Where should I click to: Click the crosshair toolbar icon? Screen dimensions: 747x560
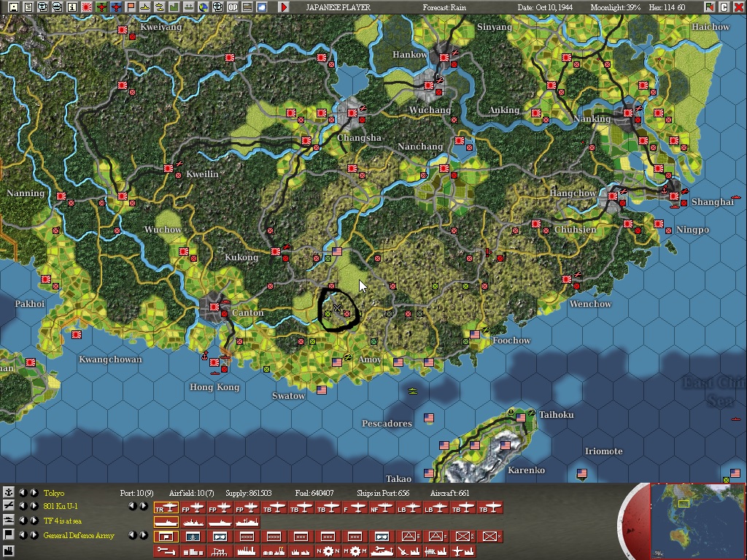point(218,7)
